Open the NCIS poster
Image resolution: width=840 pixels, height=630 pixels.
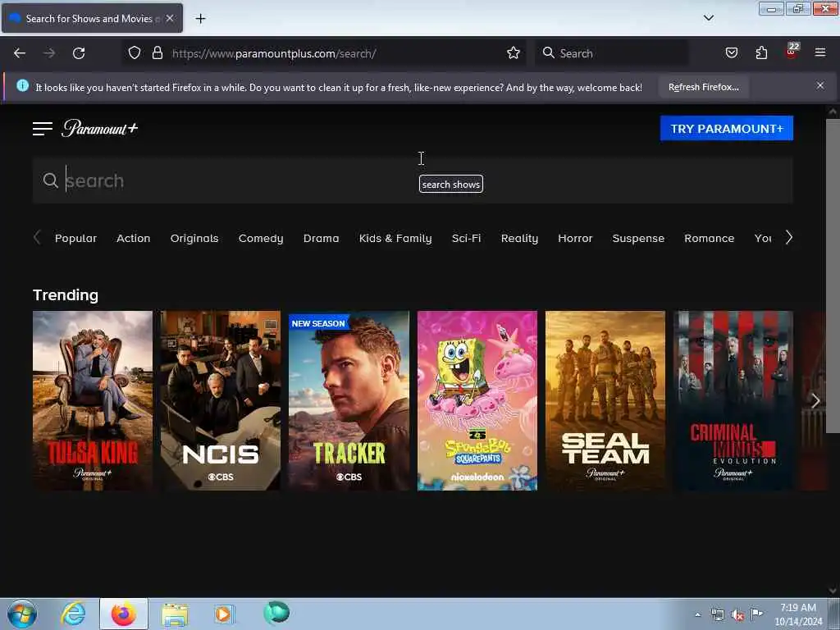pos(220,400)
